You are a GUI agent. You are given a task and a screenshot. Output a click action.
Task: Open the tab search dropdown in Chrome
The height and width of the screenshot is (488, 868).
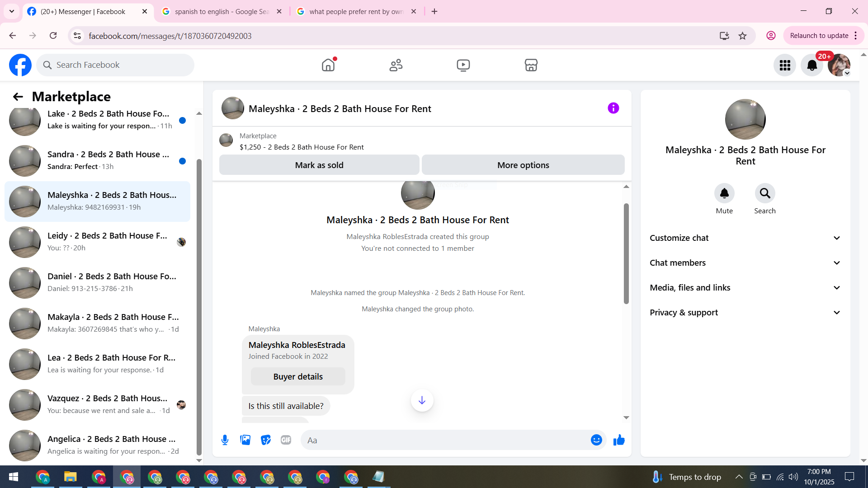point(12,11)
